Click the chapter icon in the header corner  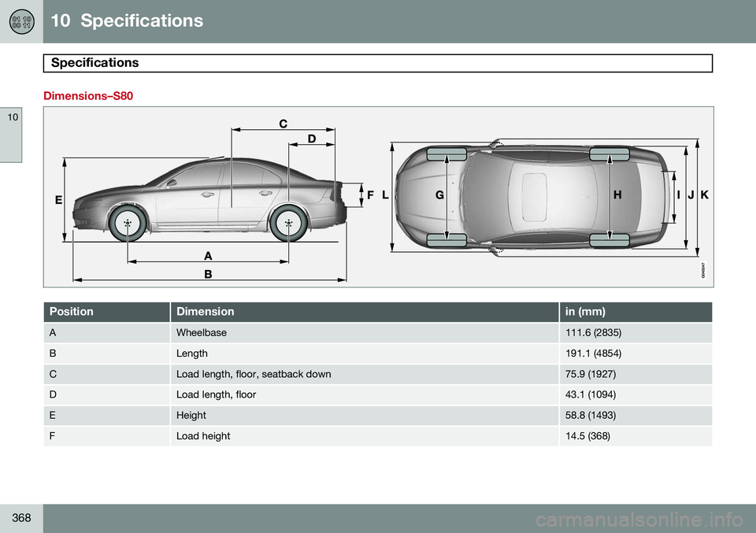pos(21,21)
